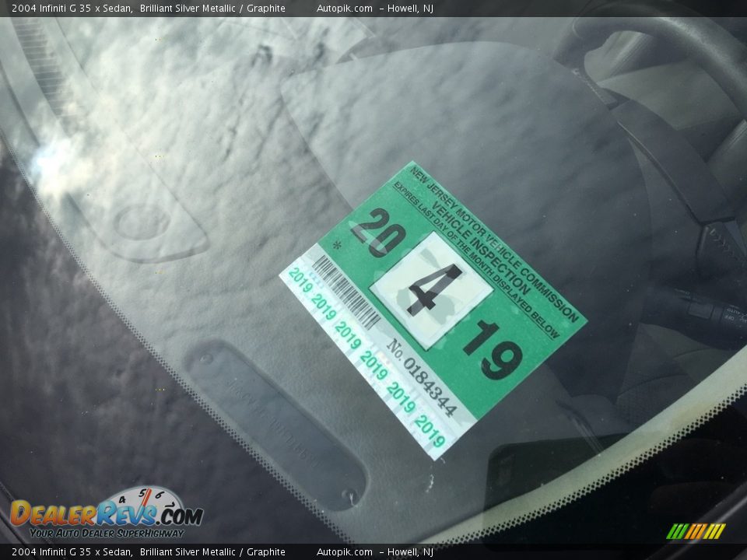747x560 pixels.
Task: Click 'Your Auto Dealer SuperHighway' tagline
Action: 107,533
